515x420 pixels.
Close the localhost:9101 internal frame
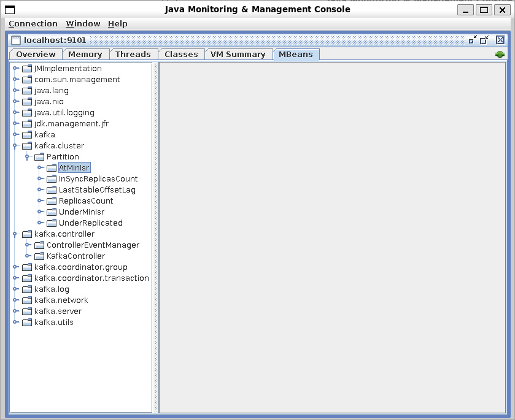coord(500,40)
